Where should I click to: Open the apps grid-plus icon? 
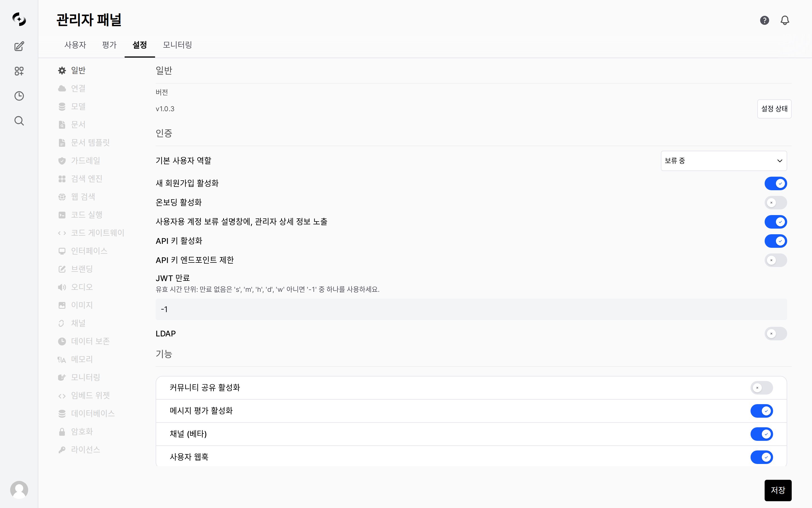(x=19, y=71)
